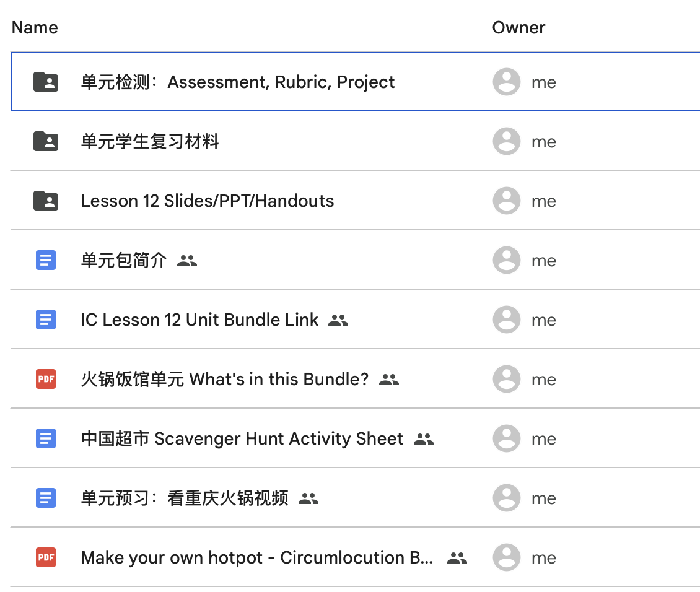Click the Name column header

pos(35,27)
